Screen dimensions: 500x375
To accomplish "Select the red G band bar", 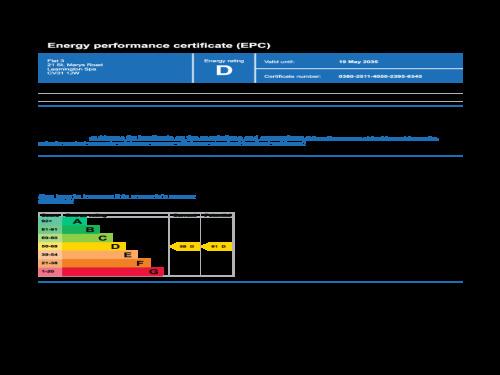I will [x=113, y=272].
